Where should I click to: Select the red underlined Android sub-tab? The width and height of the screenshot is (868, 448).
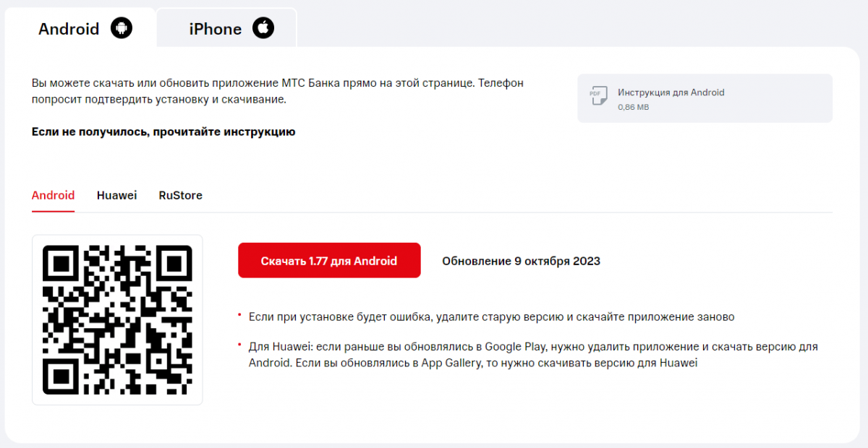point(54,195)
